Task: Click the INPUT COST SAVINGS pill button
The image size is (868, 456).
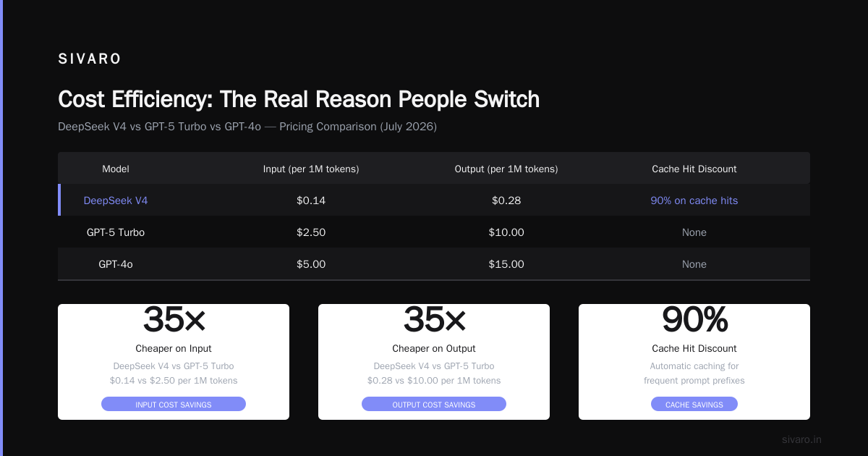Action: pos(174,404)
